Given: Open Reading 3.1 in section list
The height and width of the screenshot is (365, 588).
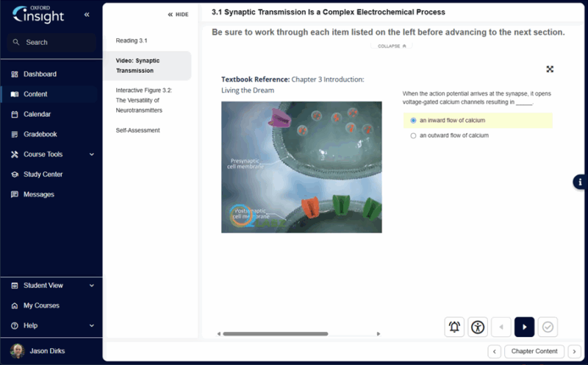Looking at the screenshot, I should pyautogui.click(x=132, y=40).
